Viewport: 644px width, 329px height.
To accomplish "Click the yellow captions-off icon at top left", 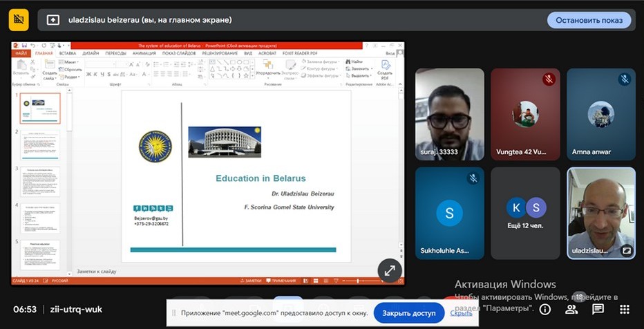I will pyautogui.click(x=19, y=20).
